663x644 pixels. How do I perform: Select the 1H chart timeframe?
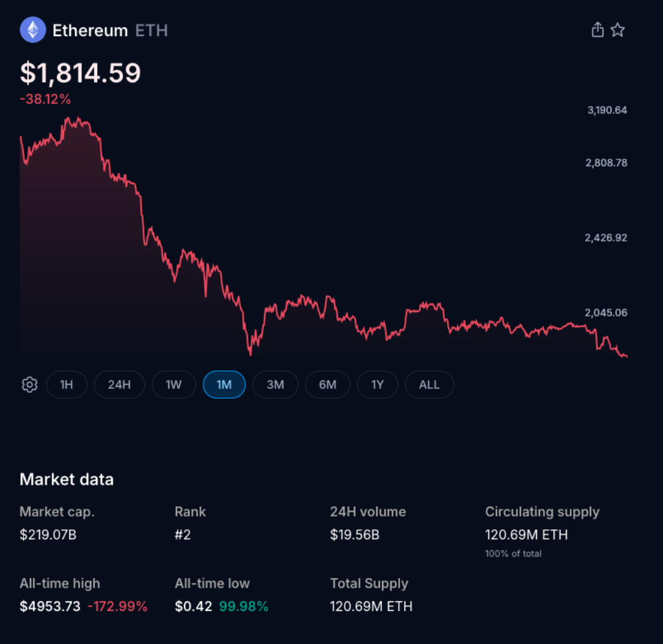[67, 384]
